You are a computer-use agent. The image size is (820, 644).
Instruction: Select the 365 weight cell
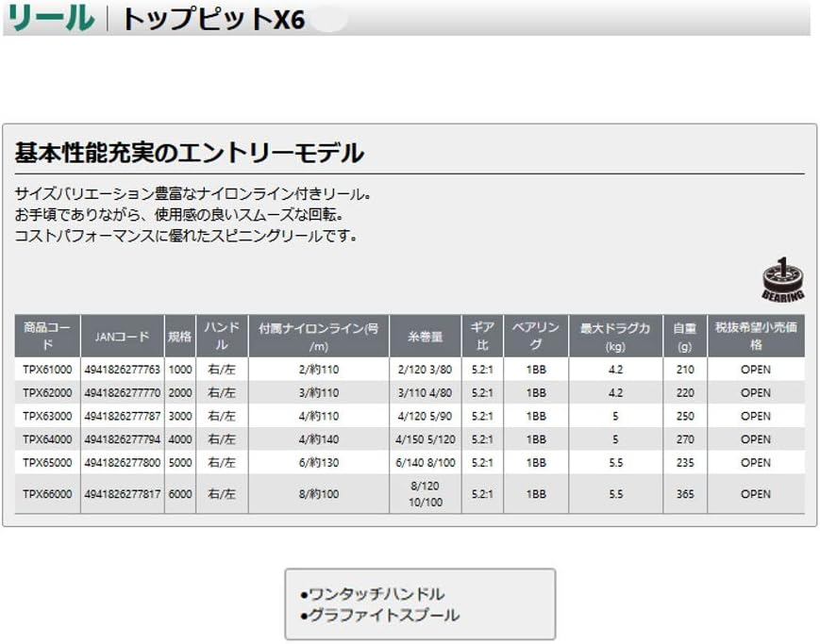(x=684, y=494)
